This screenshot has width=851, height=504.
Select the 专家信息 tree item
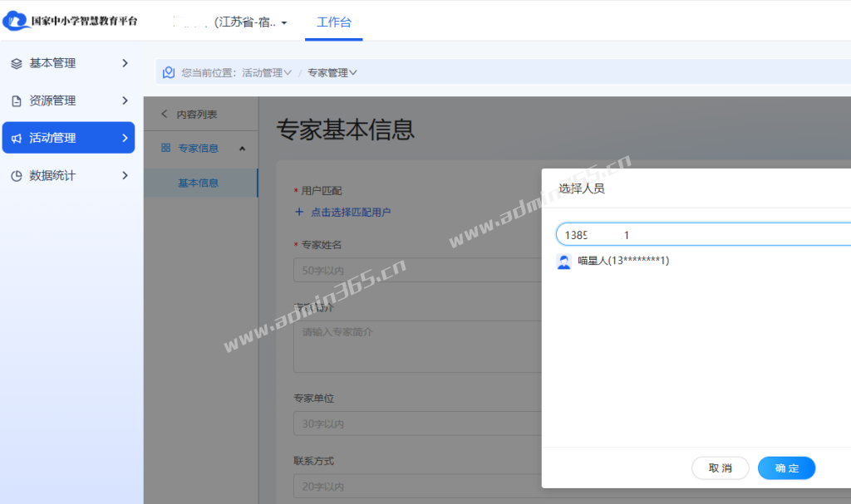[198, 148]
